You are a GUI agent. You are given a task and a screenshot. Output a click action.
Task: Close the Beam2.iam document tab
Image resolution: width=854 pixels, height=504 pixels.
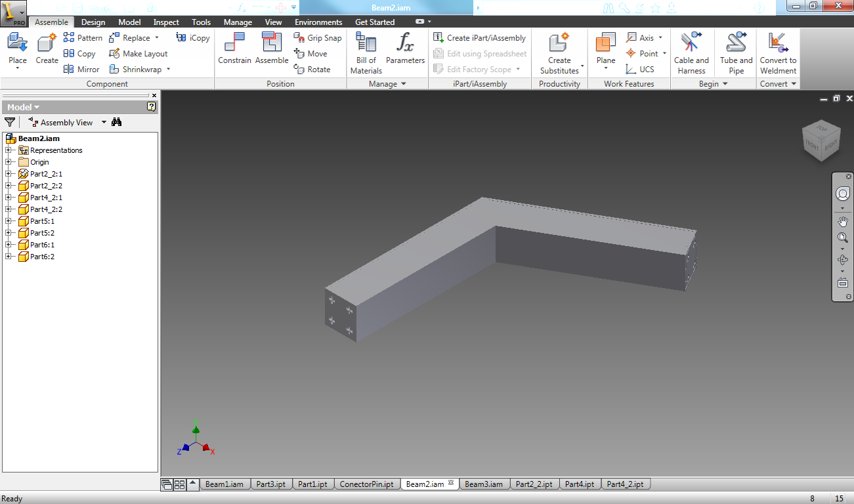point(451,483)
